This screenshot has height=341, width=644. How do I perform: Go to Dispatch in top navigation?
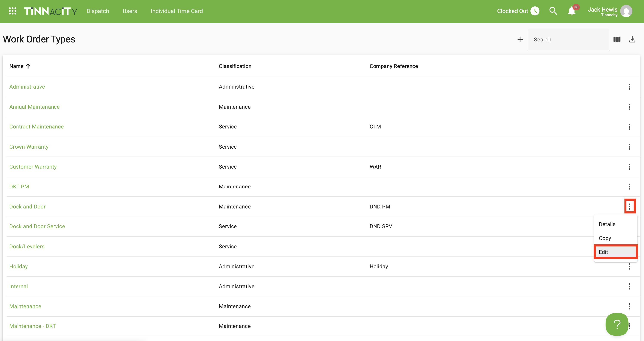[98, 11]
